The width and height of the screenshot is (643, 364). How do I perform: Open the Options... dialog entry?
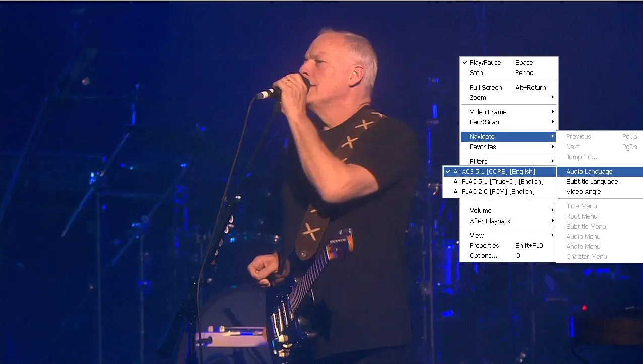(509, 256)
